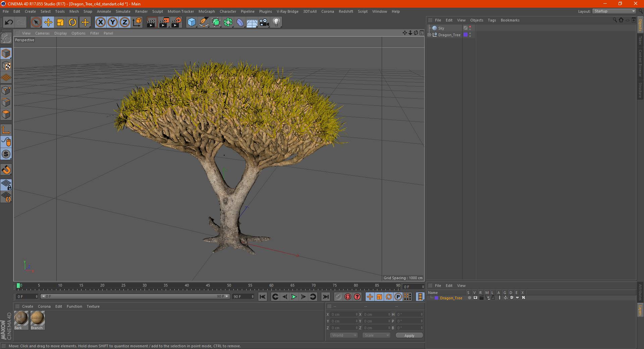Go to end of animation
This screenshot has height=349, width=644.
click(325, 297)
